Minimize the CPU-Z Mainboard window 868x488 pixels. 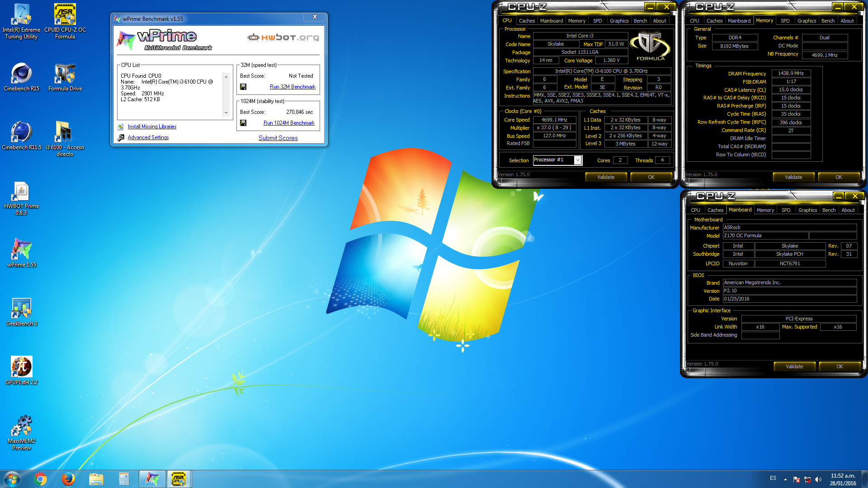839,196
